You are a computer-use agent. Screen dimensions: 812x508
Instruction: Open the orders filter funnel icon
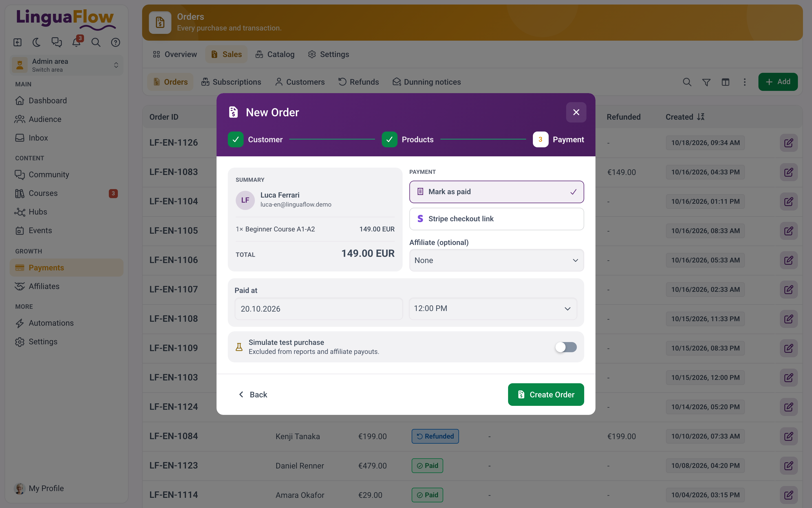click(706, 82)
